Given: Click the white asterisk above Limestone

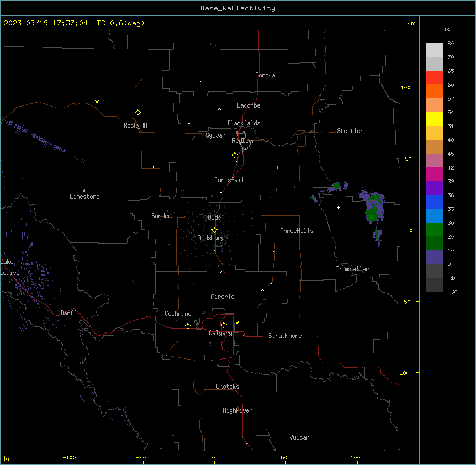Looking at the screenshot, I should [84, 191].
